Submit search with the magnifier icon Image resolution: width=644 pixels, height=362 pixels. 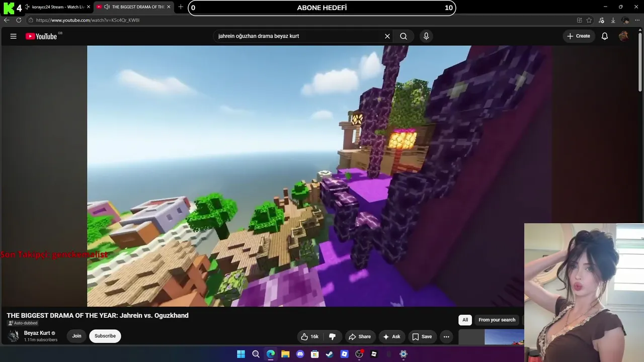click(x=404, y=36)
